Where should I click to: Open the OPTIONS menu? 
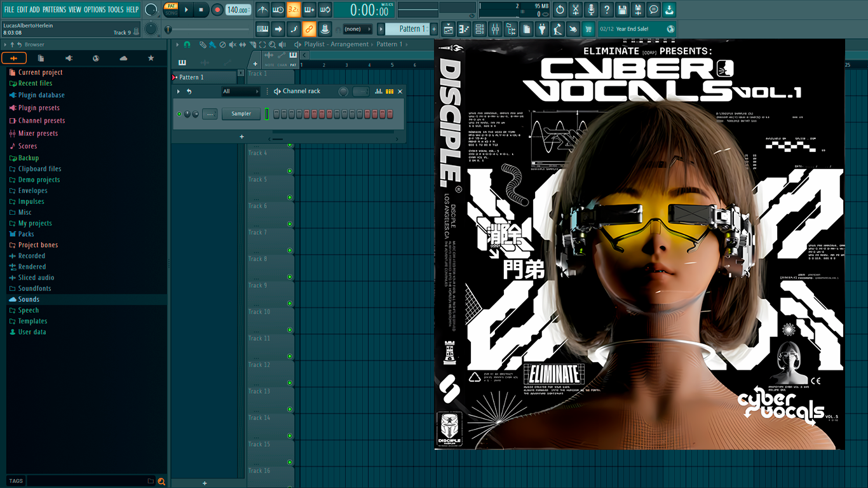(95, 10)
